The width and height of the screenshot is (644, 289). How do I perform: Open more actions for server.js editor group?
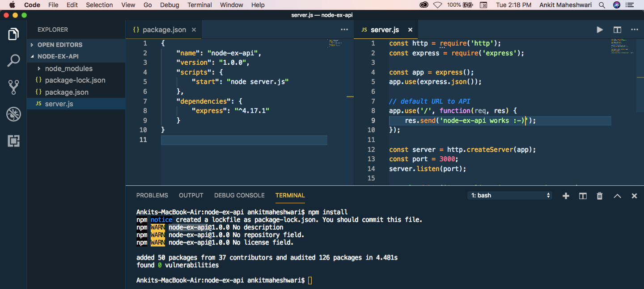coord(635,30)
